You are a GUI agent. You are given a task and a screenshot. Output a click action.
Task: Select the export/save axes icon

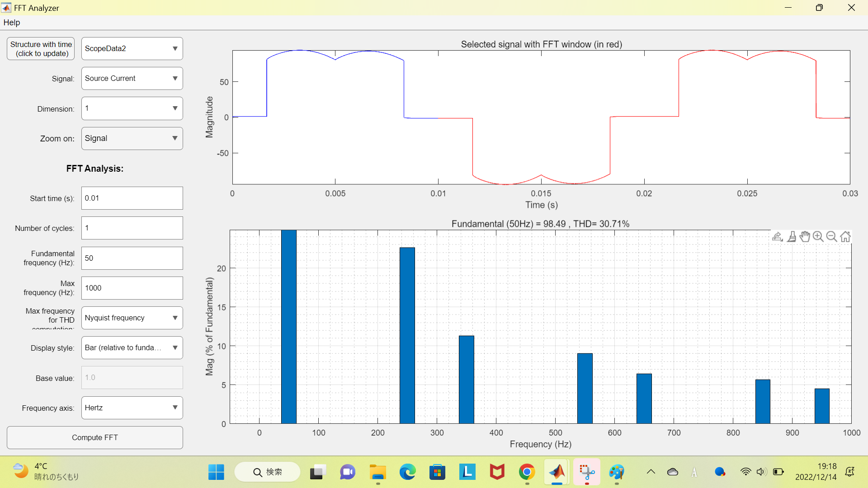click(777, 237)
